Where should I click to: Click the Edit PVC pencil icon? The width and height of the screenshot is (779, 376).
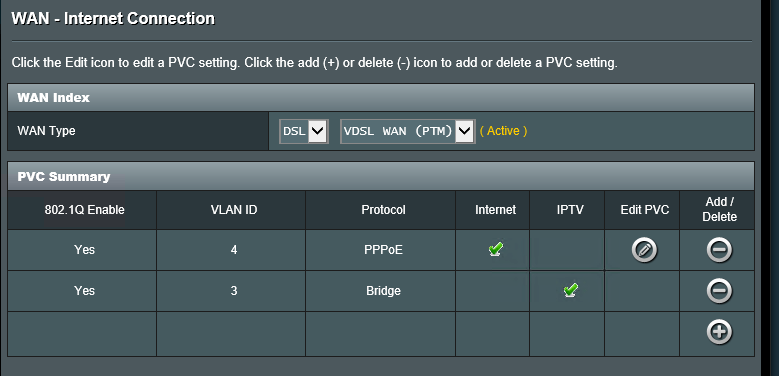tap(644, 250)
